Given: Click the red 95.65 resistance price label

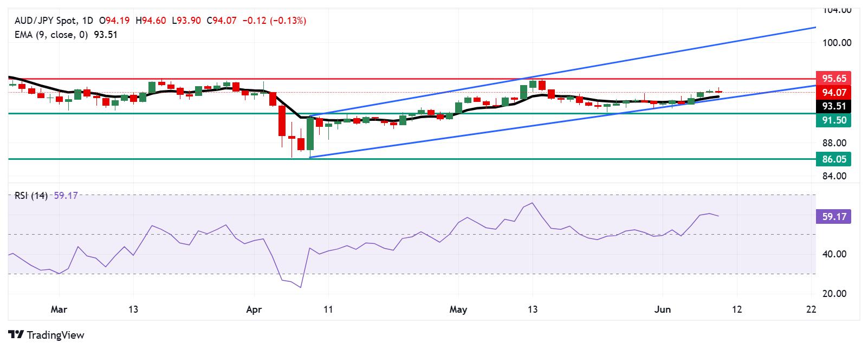Looking at the screenshot, I should pos(833,78).
